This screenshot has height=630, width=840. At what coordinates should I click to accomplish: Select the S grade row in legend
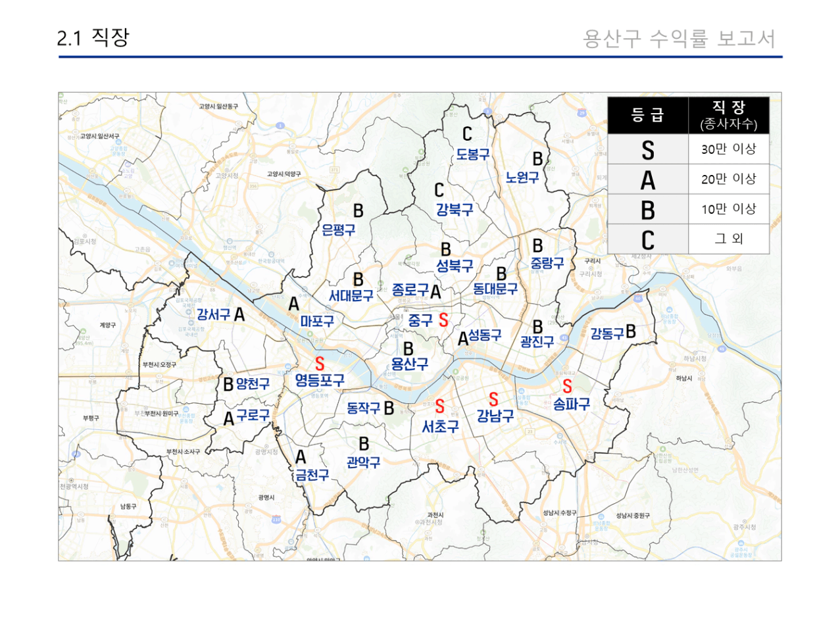(688, 149)
